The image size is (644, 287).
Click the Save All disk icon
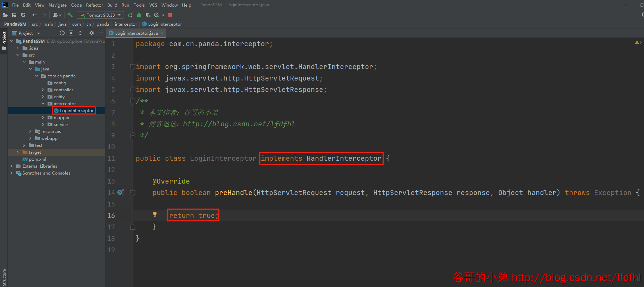point(14,15)
